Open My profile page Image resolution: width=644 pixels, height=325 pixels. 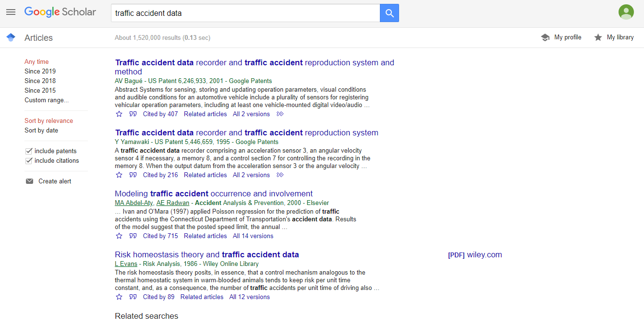tap(567, 37)
